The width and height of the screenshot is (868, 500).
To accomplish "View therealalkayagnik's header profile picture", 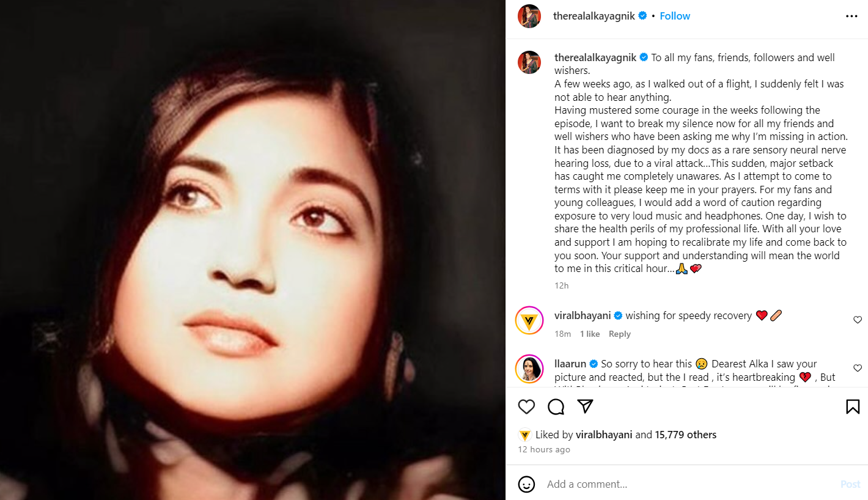I will (529, 17).
